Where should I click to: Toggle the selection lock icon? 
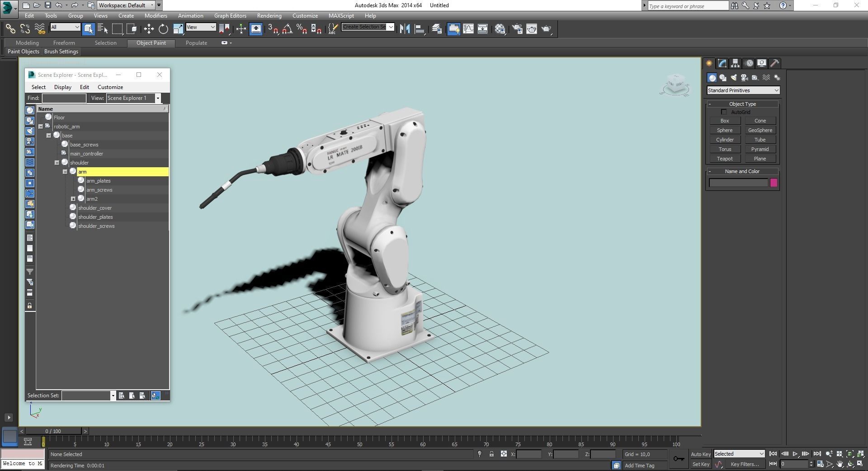click(491, 454)
